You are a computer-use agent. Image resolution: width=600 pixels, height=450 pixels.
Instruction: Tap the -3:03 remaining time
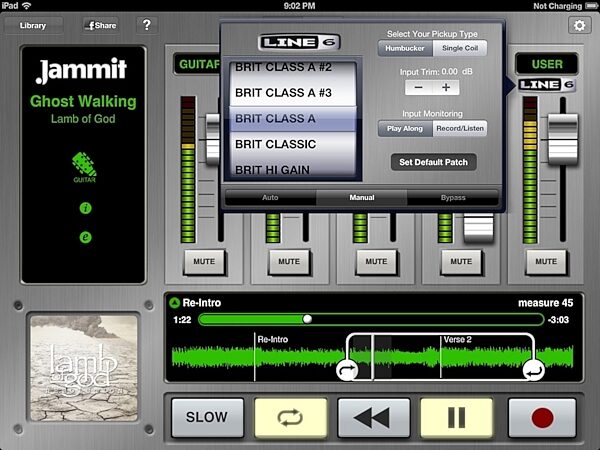pyautogui.click(x=558, y=320)
